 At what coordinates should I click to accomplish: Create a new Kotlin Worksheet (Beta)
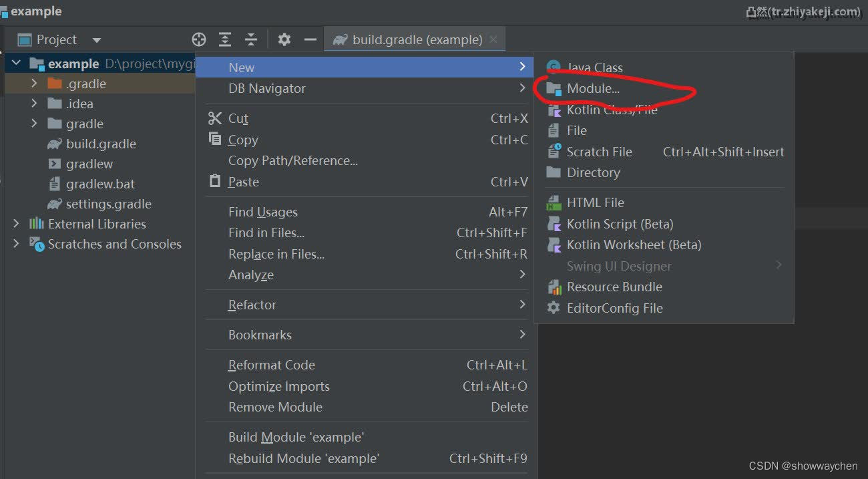coord(664,245)
